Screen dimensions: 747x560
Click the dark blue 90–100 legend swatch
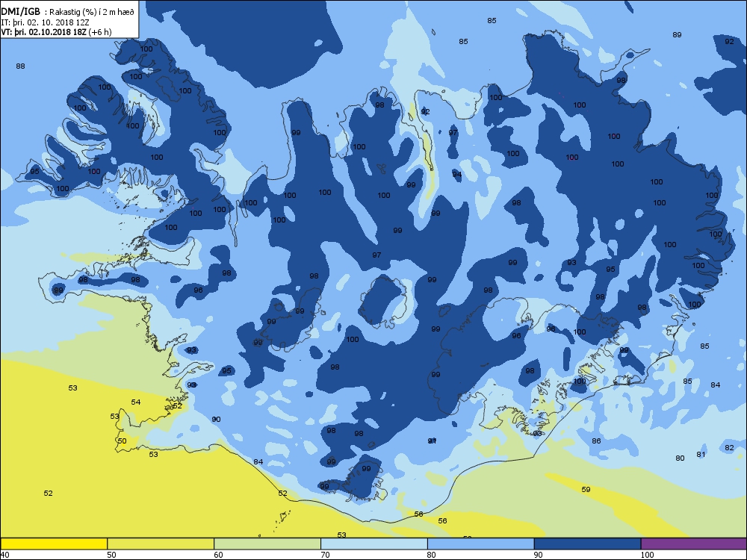coord(587,544)
